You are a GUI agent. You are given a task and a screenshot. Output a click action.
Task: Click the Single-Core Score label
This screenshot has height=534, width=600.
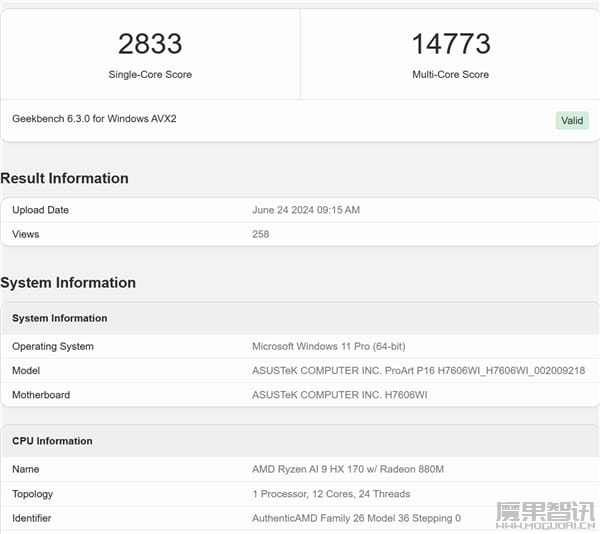point(150,74)
